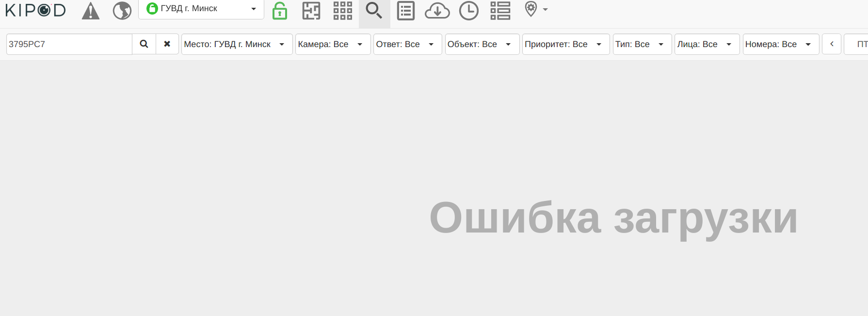Click the cloud download icon
The image size is (868, 316).
click(x=437, y=11)
